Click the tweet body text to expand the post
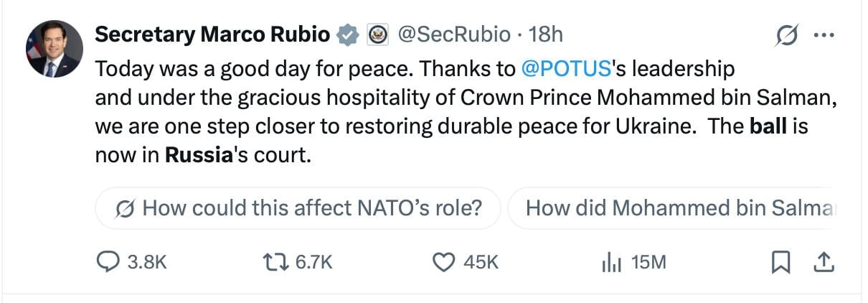868x303 pixels. coord(466,112)
